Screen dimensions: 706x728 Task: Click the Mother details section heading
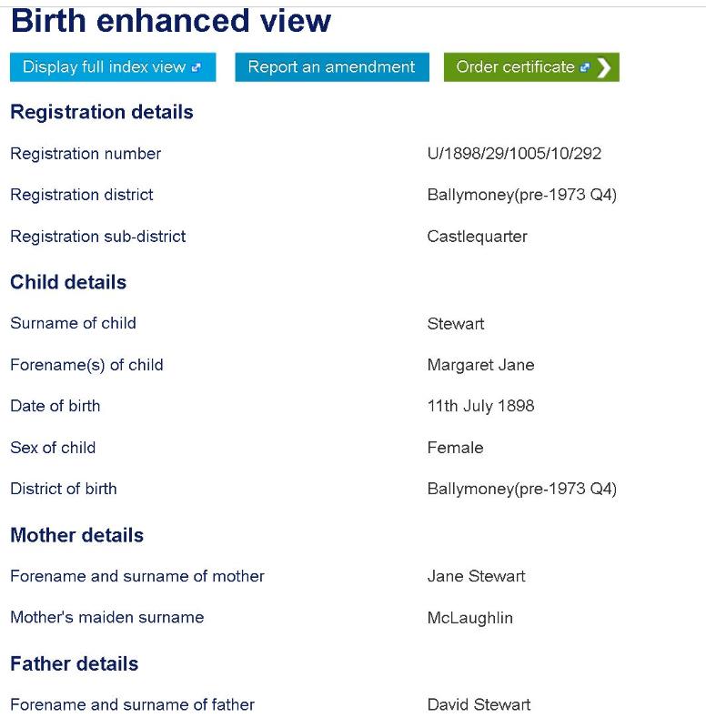[76, 535]
